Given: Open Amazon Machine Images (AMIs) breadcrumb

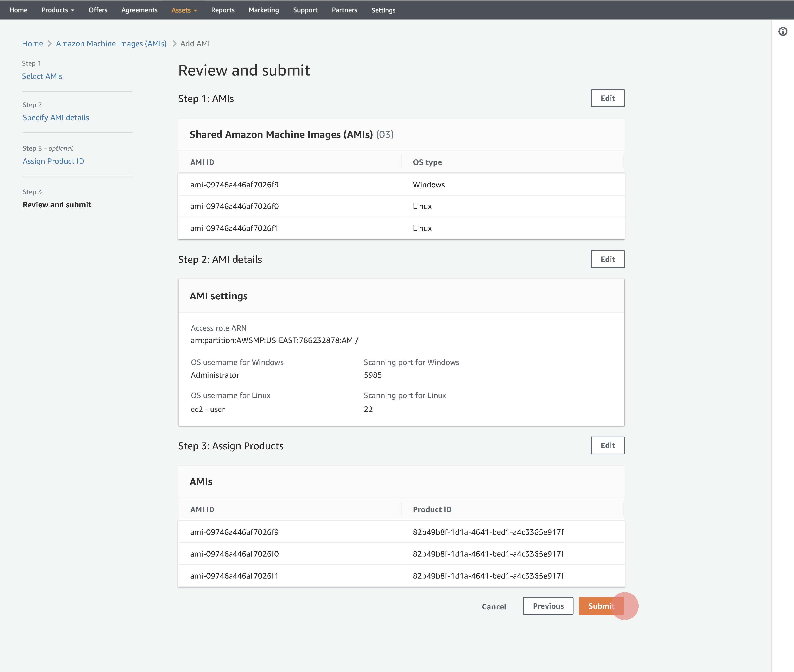Looking at the screenshot, I should [111, 43].
